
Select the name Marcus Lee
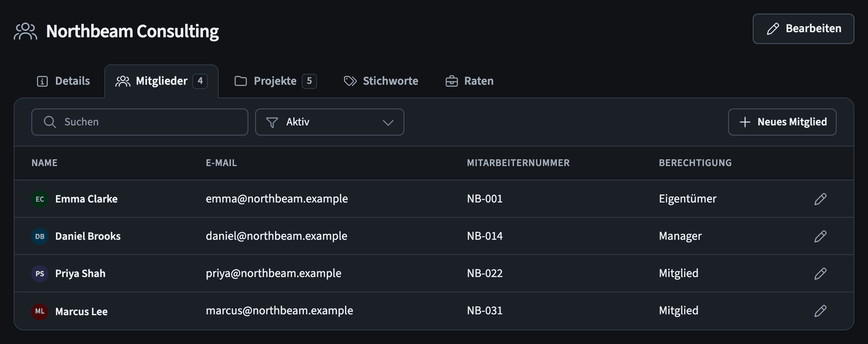(x=81, y=311)
